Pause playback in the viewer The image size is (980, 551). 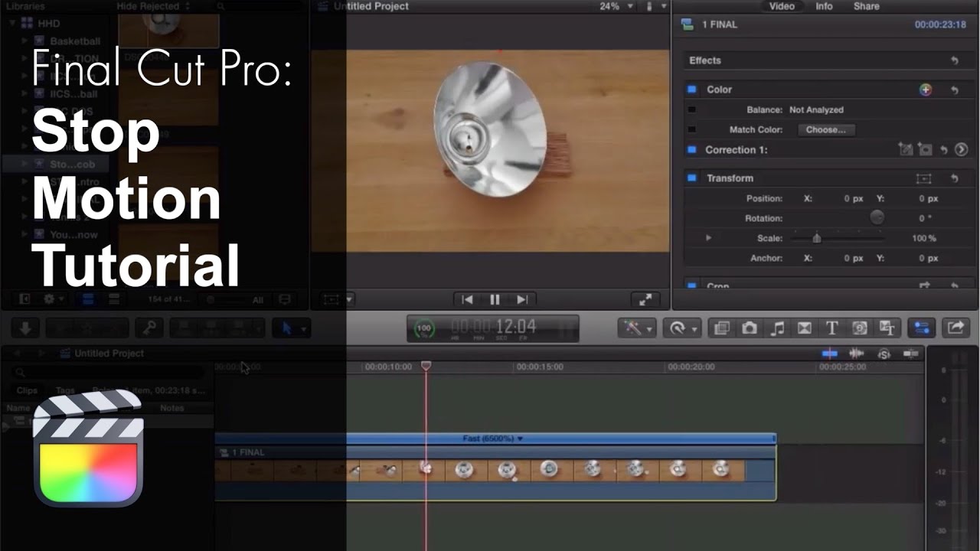495,300
